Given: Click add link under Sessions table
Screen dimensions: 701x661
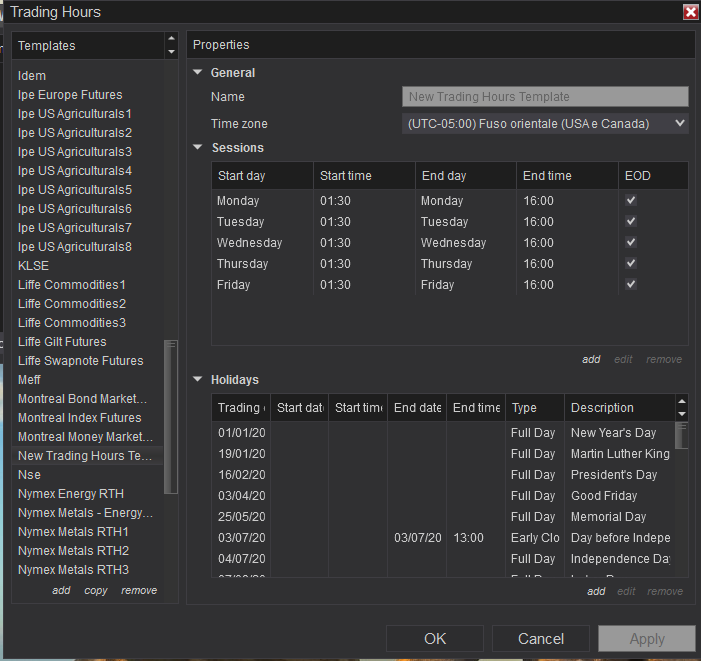Looking at the screenshot, I should click(591, 359).
